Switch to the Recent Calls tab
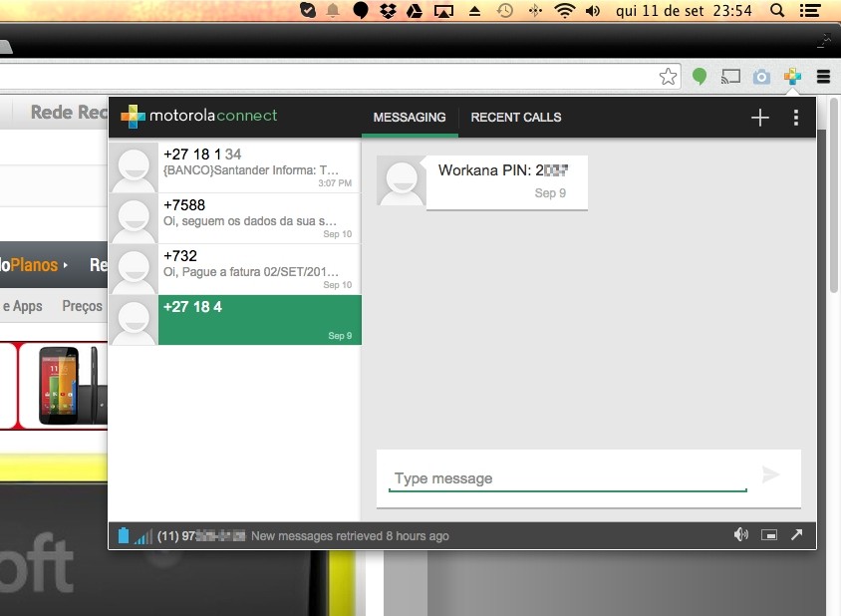The width and height of the screenshot is (841, 616). click(x=515, y=118)
